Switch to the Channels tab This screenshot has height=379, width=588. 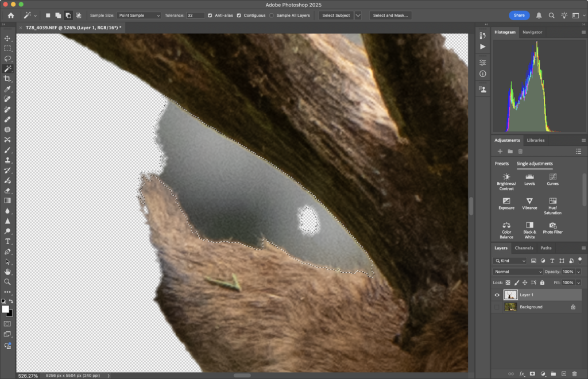click(524, 248)
